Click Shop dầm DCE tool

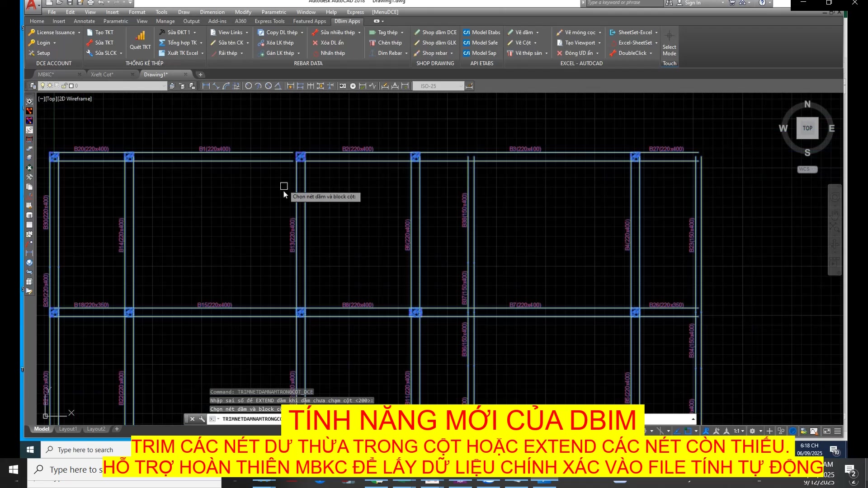click(435, 33)
